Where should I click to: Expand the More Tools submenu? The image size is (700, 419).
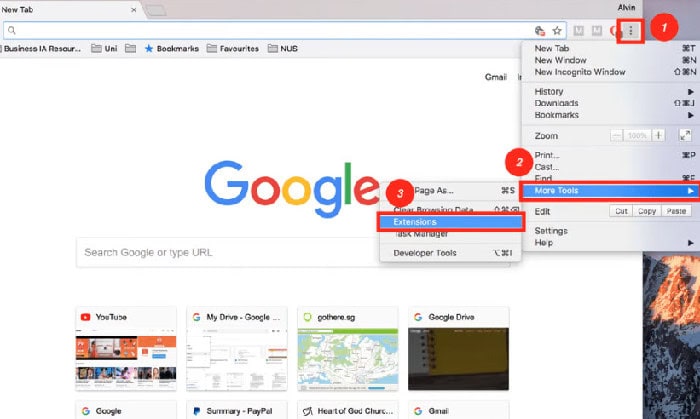[610, 191]
